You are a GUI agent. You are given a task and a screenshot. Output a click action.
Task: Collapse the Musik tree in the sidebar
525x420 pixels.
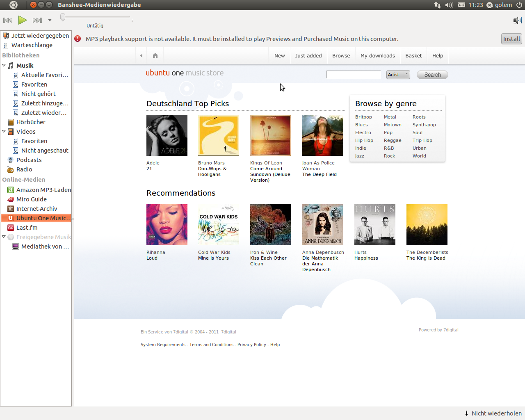[4, 65]
